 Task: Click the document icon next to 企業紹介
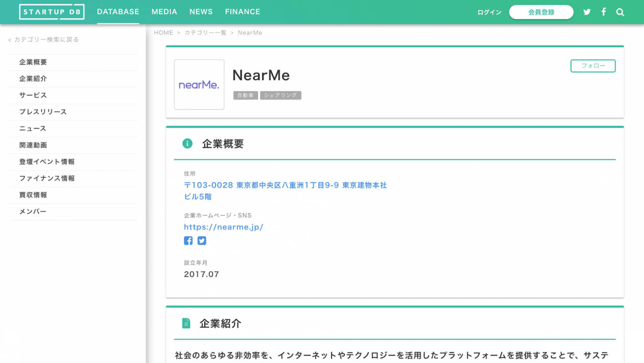(186, 323)
